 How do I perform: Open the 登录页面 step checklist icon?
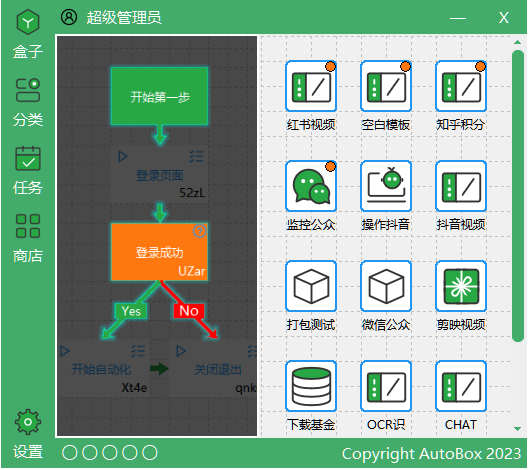click(197, 157)
